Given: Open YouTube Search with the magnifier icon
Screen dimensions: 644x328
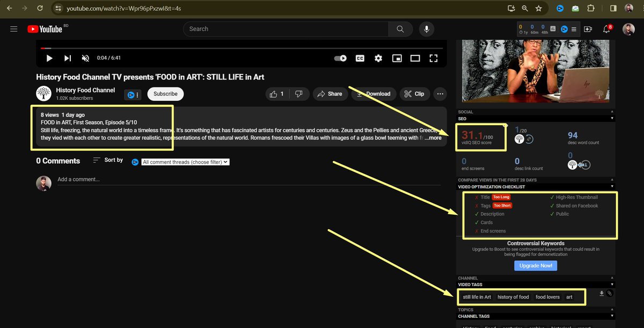Looking at the screenshot, I should (x=400, y=29).
